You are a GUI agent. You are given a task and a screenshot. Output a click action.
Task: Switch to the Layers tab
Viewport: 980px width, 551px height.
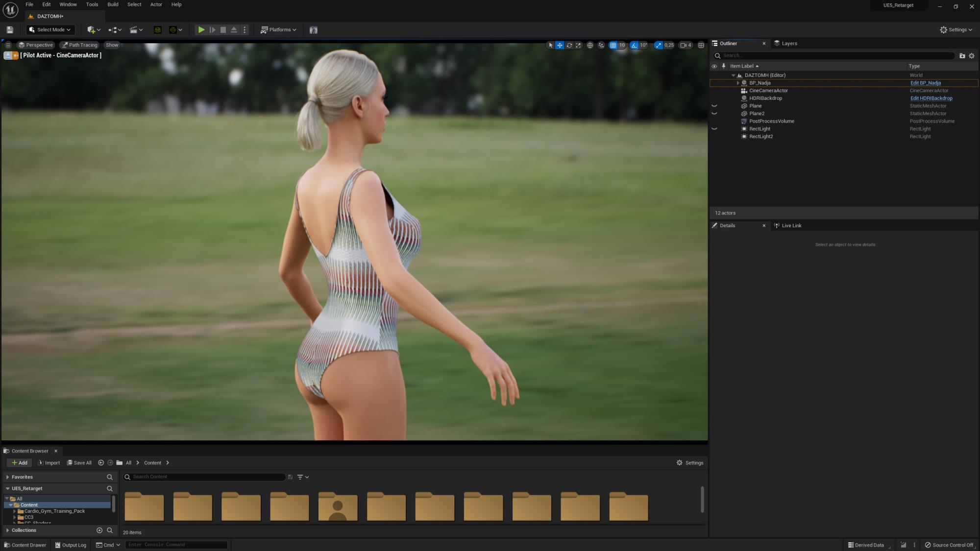pos(785,44)
